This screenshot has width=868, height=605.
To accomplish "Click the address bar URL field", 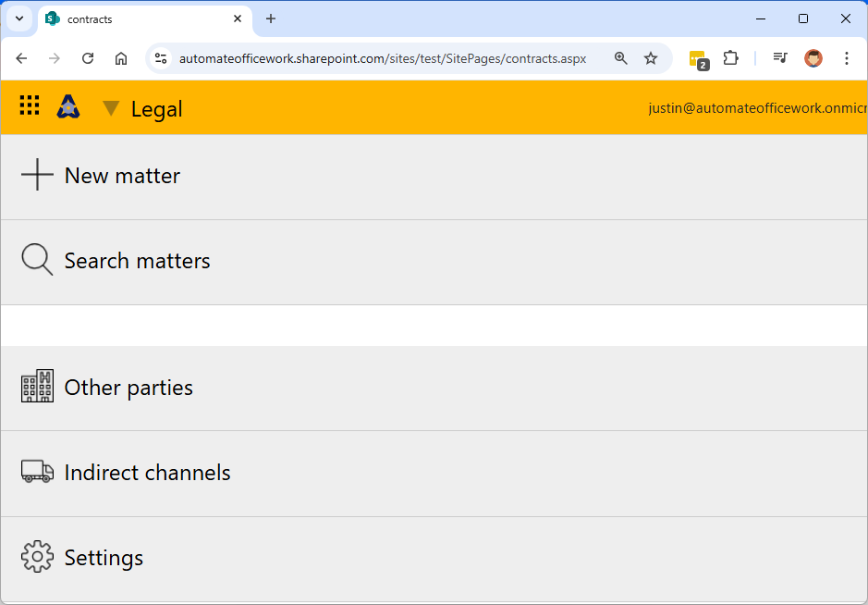I will coord(382,58).
